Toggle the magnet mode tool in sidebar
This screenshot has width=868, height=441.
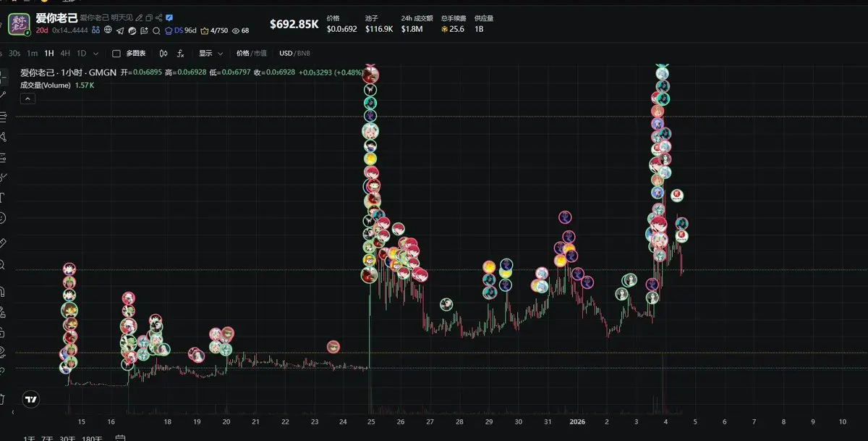pos(4,291)
